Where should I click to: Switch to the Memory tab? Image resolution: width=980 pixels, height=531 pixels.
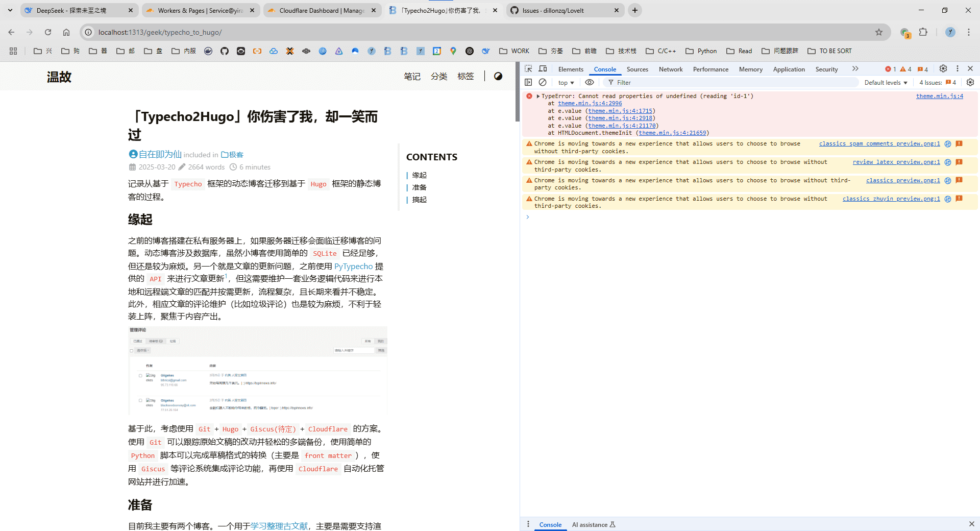click(x=751, y=69)
